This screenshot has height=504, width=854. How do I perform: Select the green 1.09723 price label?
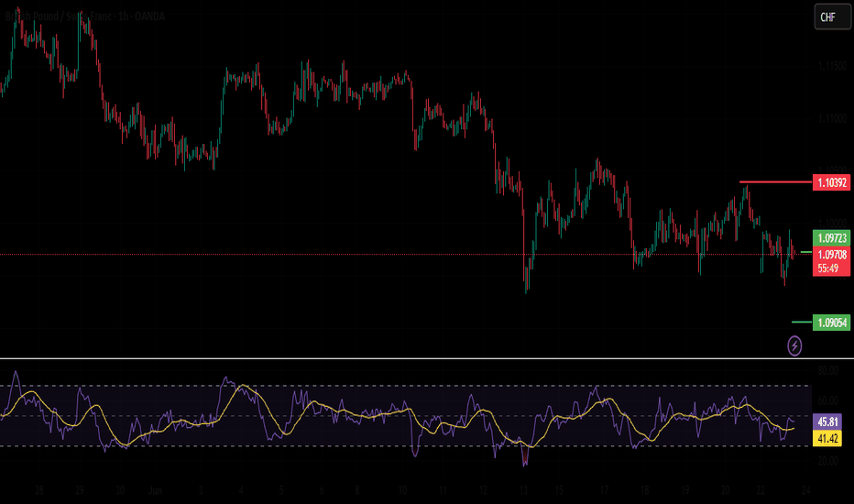(x=831, y=238)
